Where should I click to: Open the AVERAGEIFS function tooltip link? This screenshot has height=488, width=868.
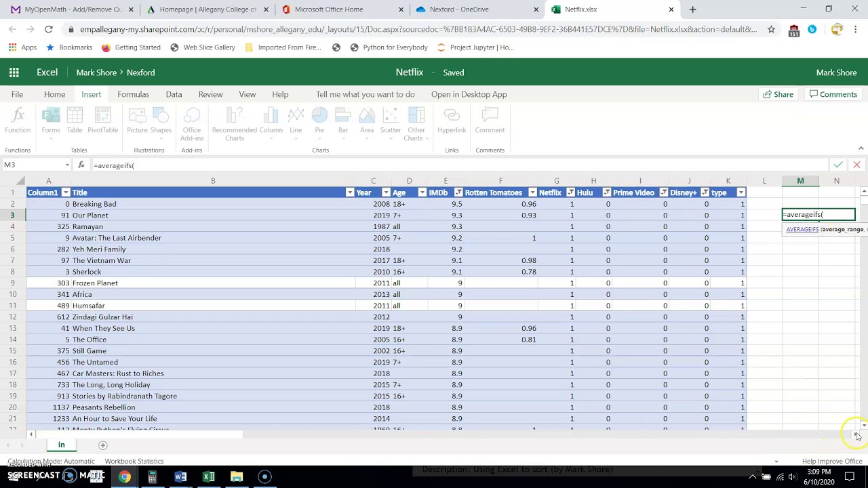(802, 229)
